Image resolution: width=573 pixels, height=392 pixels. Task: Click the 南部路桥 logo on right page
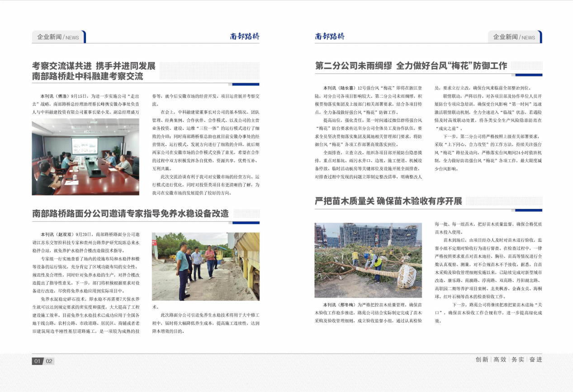[330, 37]
